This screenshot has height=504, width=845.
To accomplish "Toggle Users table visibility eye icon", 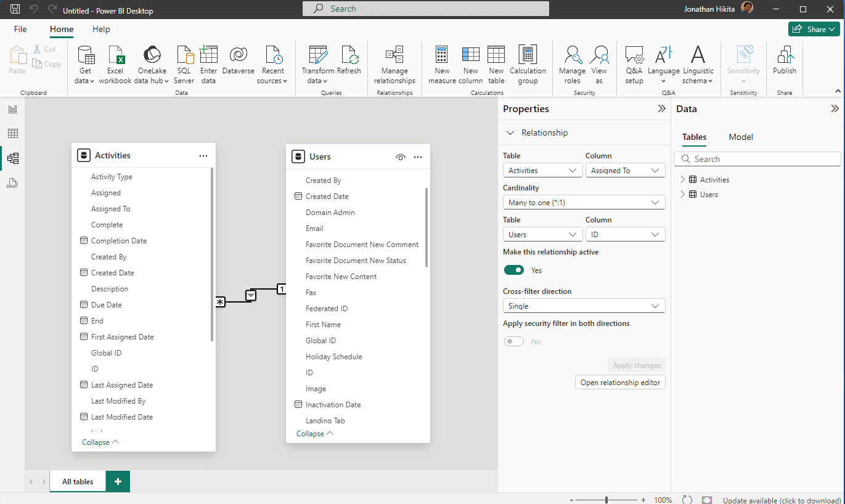I will 401,157.
